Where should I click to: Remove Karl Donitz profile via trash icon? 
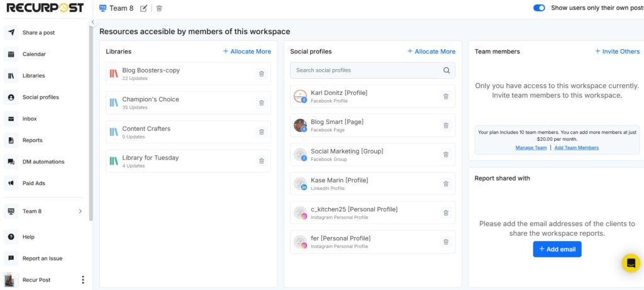(446, 96)
